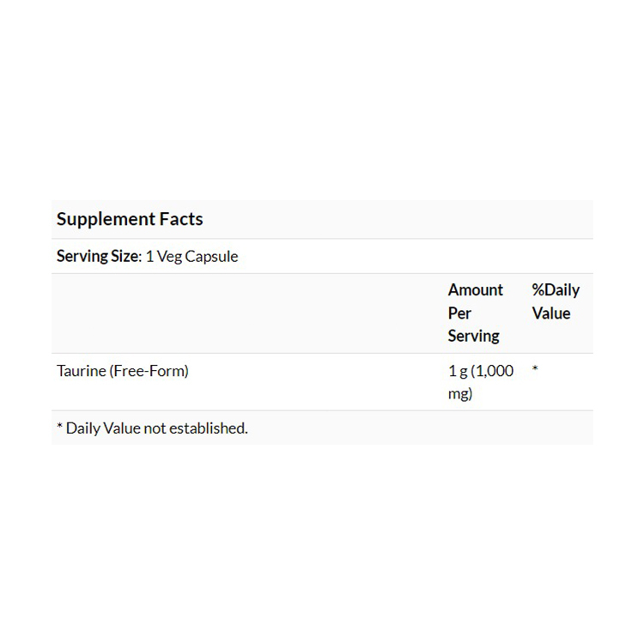The width and height of the screenshot is (644, 644).
Task: Click the "Taurine" ingredient name
Action: click(81, 371)
